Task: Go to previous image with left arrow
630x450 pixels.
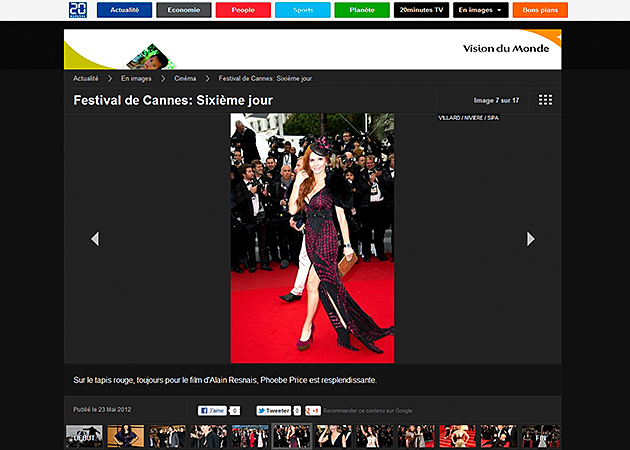Action: click(x=95, y=238)
